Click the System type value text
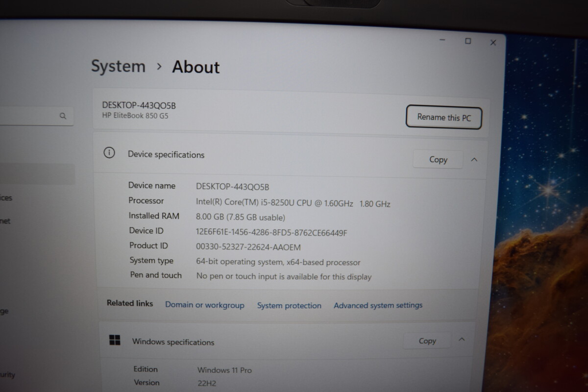588x392 pixels. tap(278, 262)
